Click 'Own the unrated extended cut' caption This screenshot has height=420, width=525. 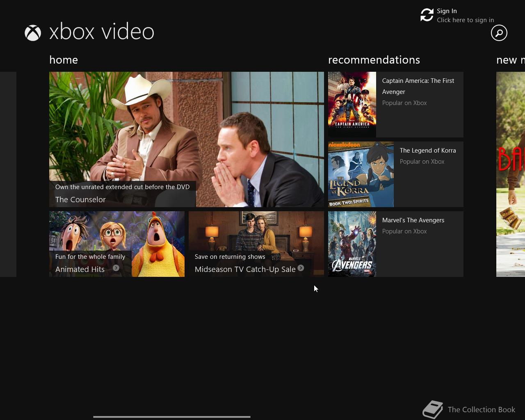pos(122,187)
